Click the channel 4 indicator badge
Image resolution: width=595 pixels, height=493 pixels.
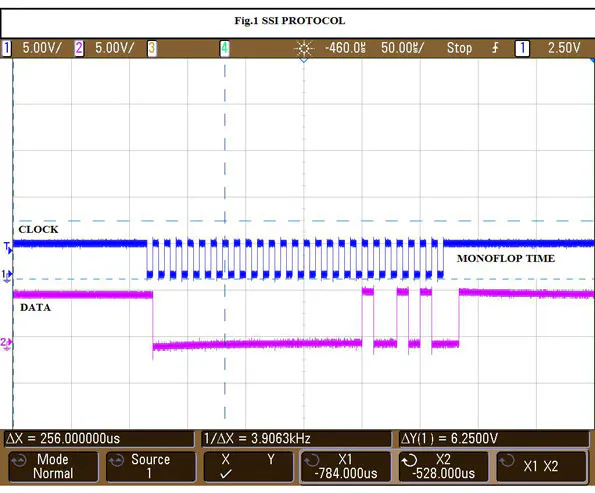click(x=225, y=48)
